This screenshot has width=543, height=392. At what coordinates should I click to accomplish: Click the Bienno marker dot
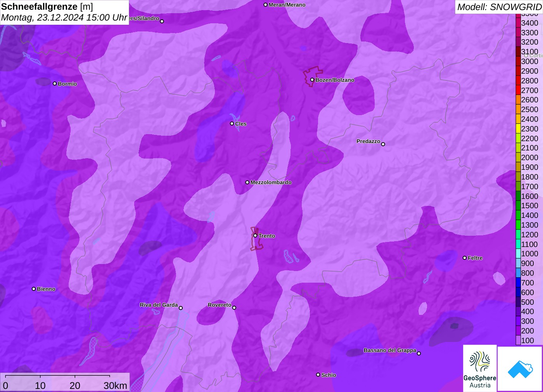click(x=34, y=289)
